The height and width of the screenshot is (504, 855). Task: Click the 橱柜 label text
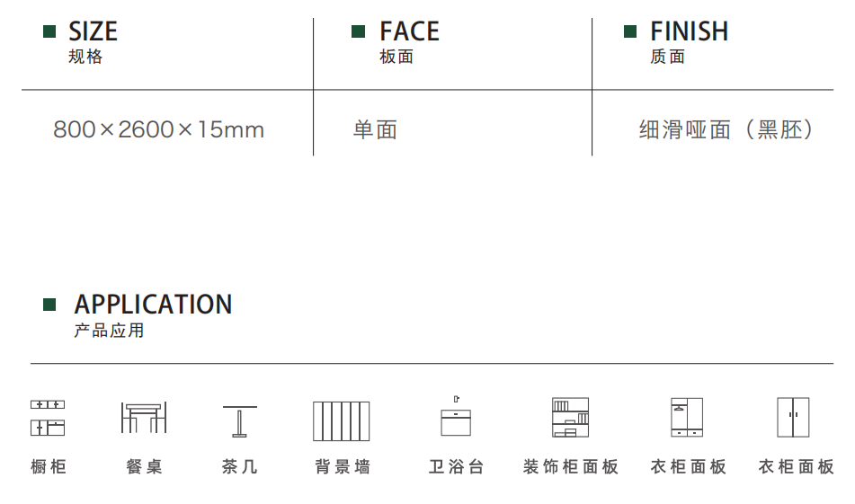point(49,467)
